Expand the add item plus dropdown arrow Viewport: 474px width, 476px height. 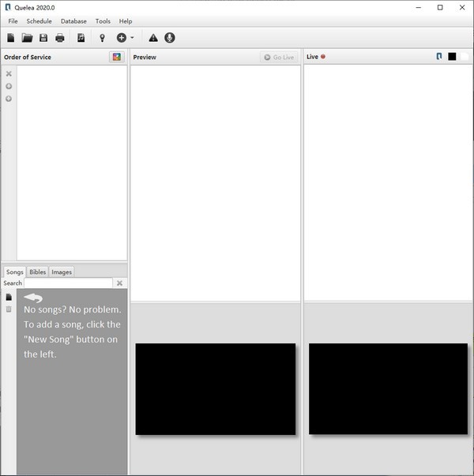click(x=132, y=38)
